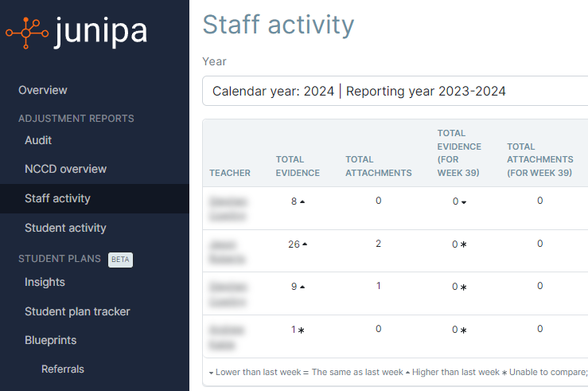588x391 pixels.
Task: Open the Student plan tracker
Action: click(77, 311)
